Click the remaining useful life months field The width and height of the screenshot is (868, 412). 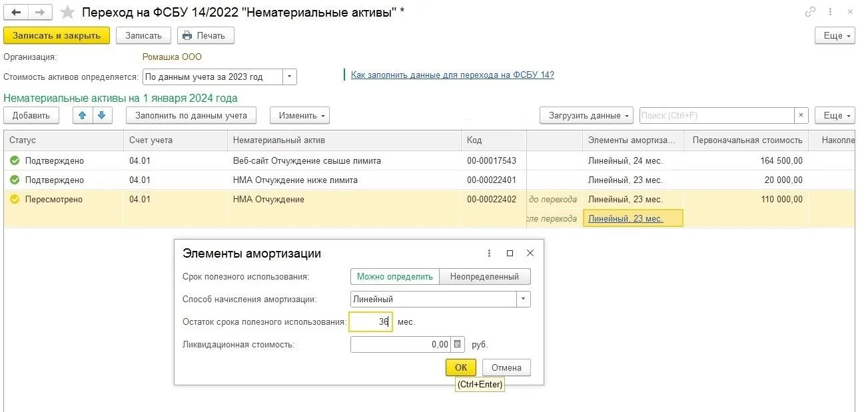pyautogui.click(x=371, y=321)
